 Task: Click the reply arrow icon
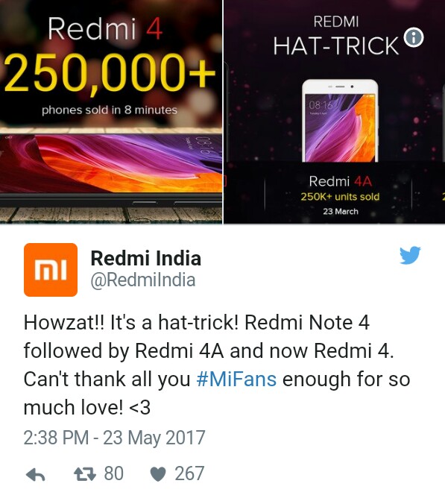35,475
